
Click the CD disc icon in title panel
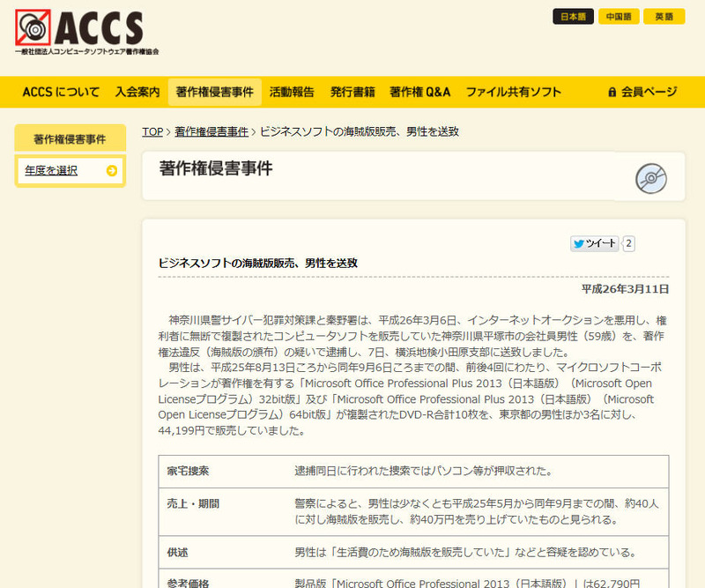pyautogui.click(x=650, y=178)
